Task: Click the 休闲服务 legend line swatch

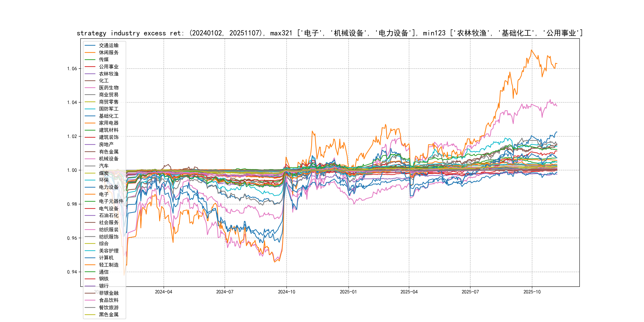Action: (90, 52)
